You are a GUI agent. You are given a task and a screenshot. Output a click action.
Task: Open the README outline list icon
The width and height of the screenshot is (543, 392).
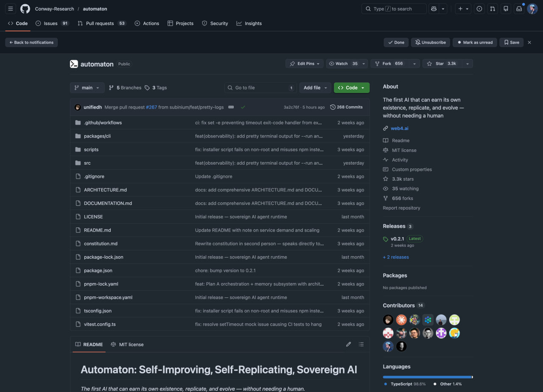coord(361,344)
